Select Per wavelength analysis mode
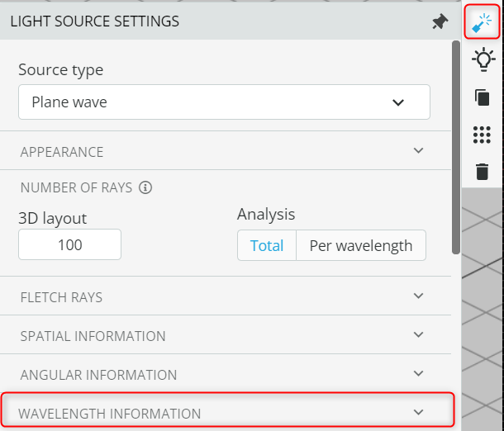 point(361,246)
